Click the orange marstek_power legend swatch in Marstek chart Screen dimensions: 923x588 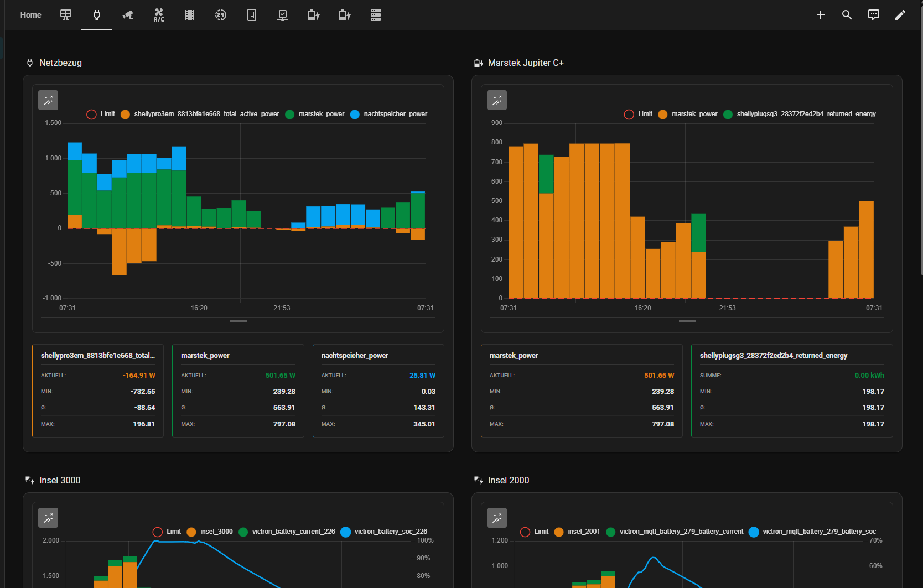pos(663,114)
